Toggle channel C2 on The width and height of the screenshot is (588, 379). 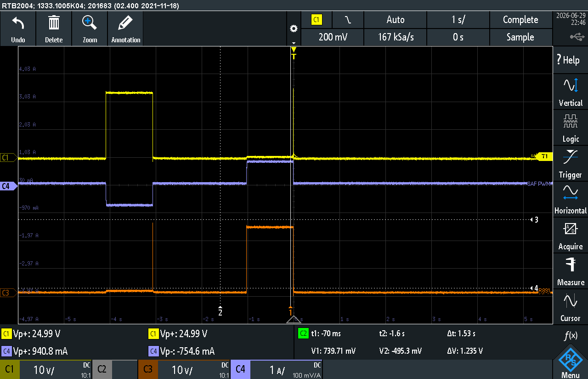115,369
